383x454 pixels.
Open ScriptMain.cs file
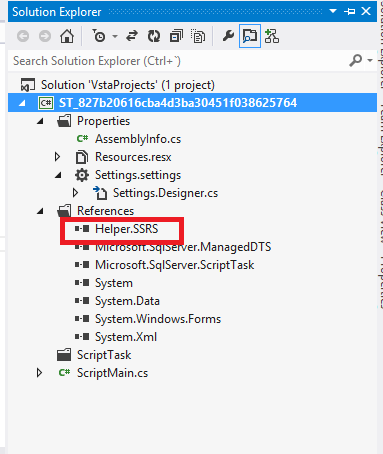(112, 373)
